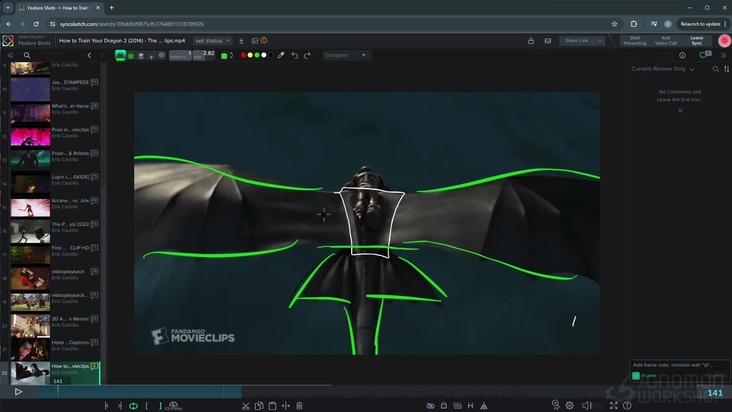Download the media file icon

241,41
